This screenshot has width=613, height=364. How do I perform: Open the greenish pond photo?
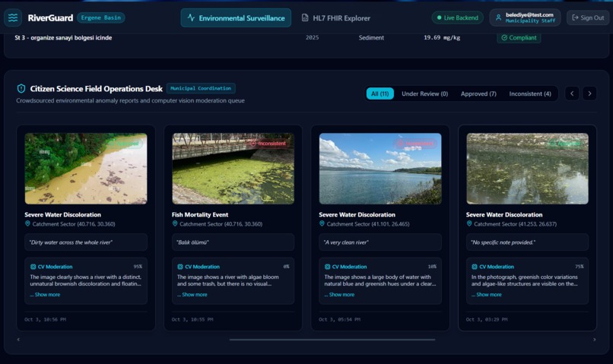tap(527, 169)
